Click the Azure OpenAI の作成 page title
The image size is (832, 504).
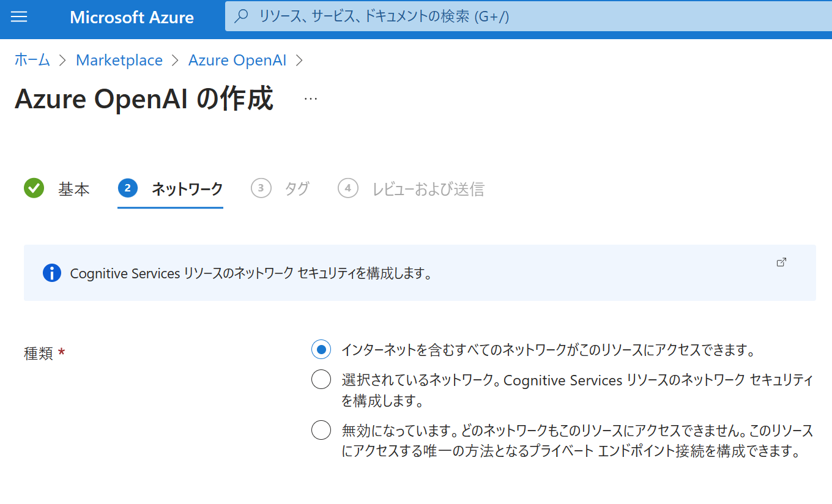144,98
